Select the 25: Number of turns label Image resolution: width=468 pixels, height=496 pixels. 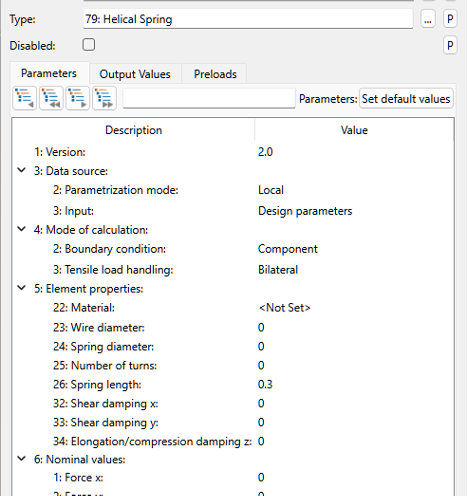click(x=105, y=365)
